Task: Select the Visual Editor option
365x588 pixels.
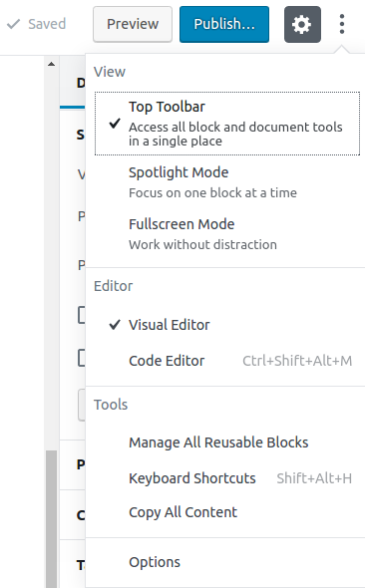Action: pos(227,325)
